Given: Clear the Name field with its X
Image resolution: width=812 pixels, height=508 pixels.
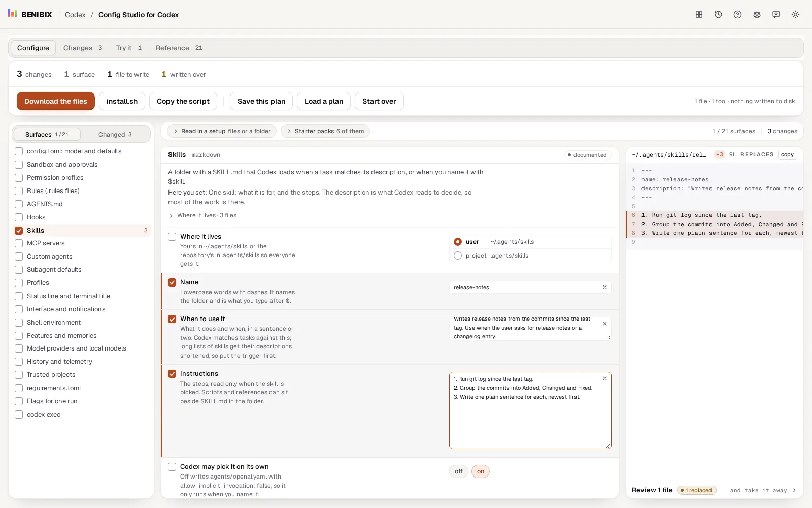Looking at the screenshot, I should pyautogui.click(x=605, y=287).
